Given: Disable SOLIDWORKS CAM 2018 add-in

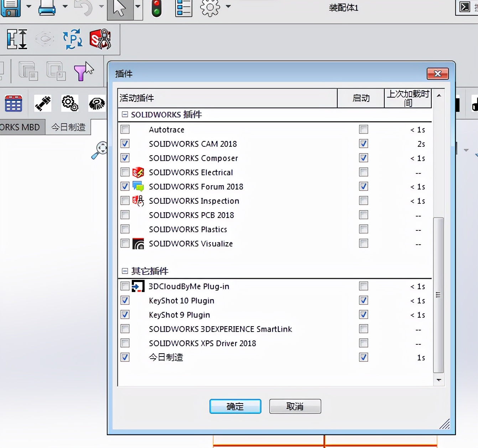Looking at the screenshot, I should coord(125,144).
